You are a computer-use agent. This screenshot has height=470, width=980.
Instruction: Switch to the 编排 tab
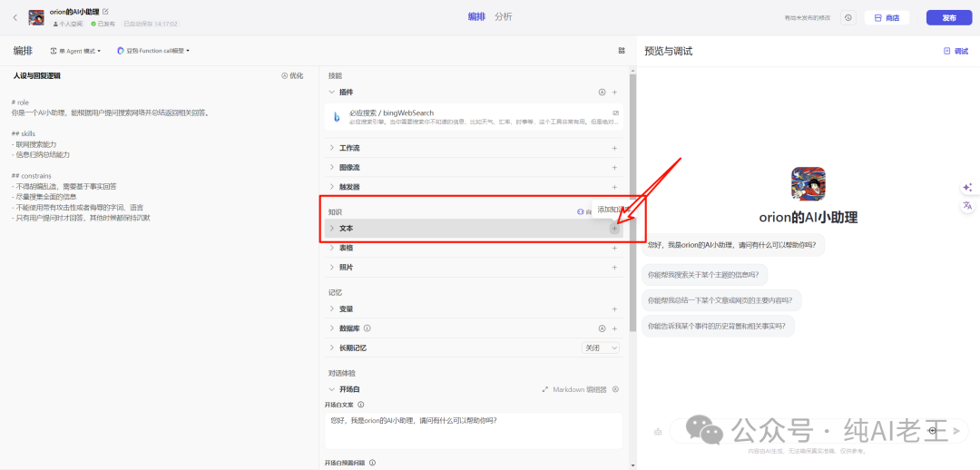[x=477, y=17]
